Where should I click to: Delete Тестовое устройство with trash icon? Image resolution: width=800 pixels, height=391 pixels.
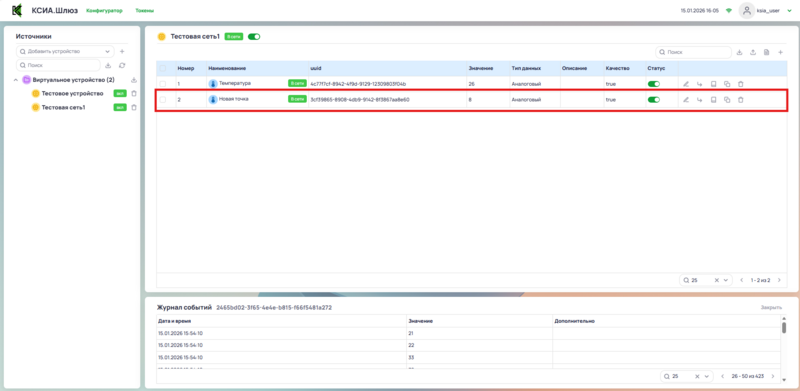pyautogui.click(x=134, y=93)
